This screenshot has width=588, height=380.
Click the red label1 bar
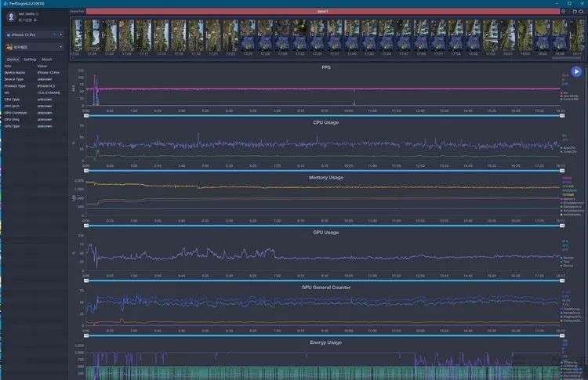point(322,12)
